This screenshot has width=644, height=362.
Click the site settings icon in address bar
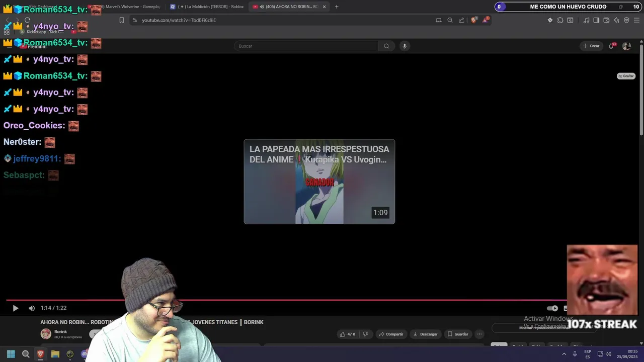tap(134, 20)
